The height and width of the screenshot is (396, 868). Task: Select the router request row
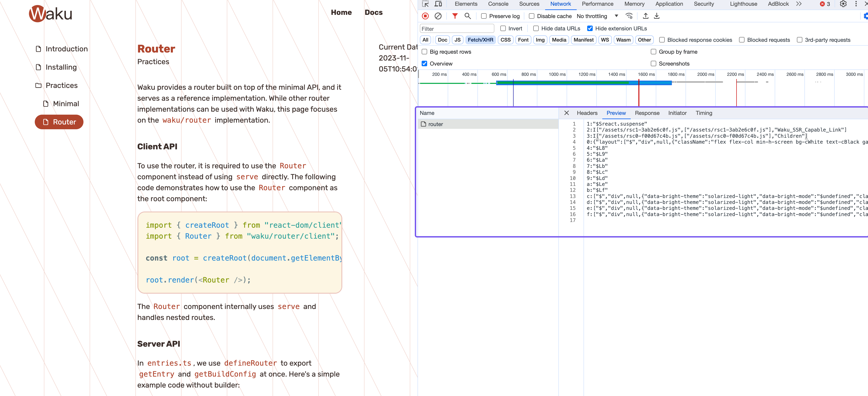pyautogui.click(x=488, y=124)
